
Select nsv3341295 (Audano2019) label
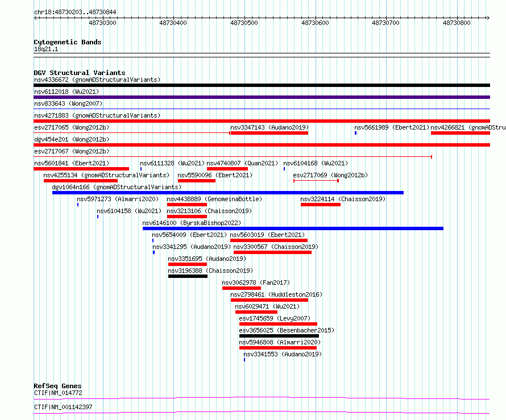click(192, 247)
